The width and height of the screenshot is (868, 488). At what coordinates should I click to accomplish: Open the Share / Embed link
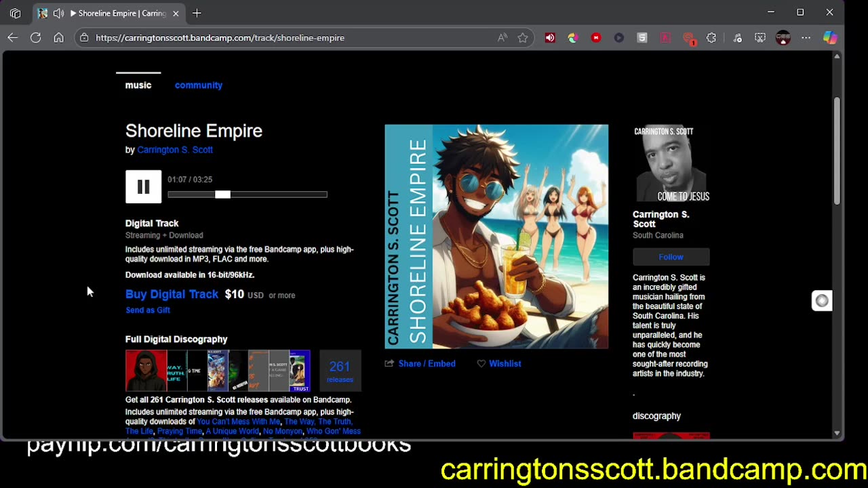pos(420,364)
